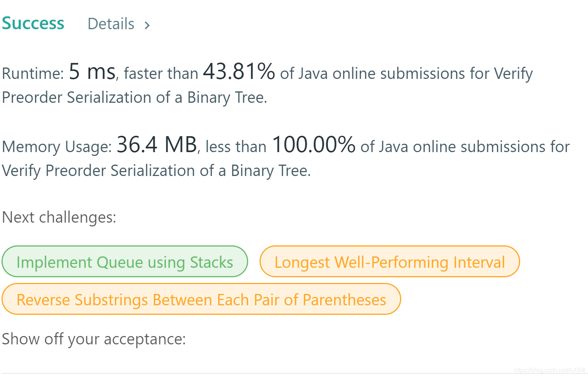The image size is (588, 377).
Task: Click the 43.81% runtime percentile
Action: 239,72
